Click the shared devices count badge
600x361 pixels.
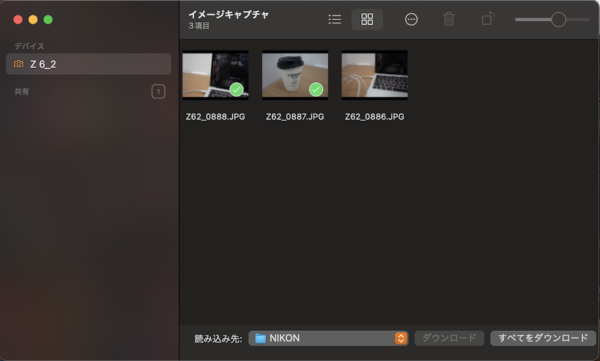pos(158,91)
